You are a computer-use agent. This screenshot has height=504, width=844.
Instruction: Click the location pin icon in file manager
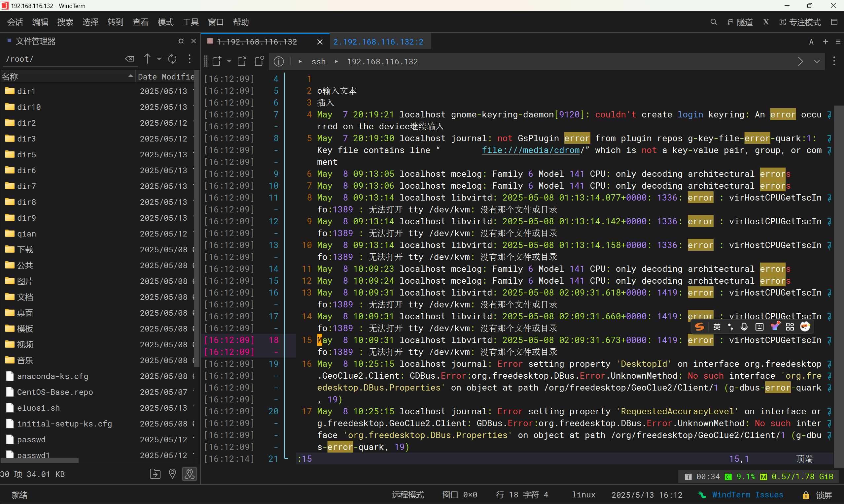tap(172, 474)
